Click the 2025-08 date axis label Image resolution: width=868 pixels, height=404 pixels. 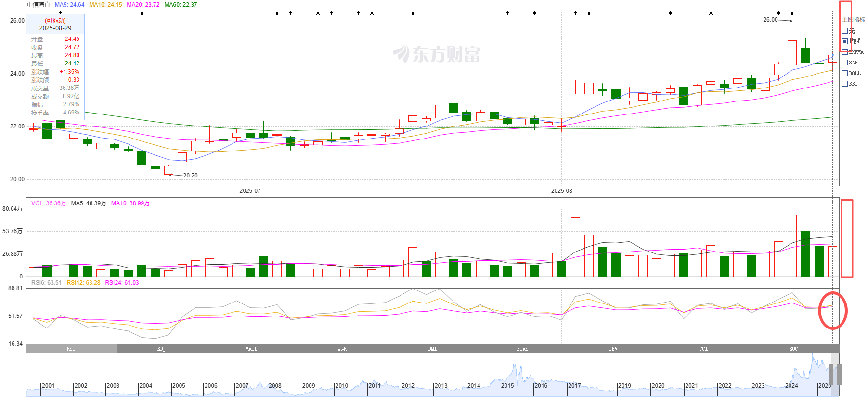point(562,191)
